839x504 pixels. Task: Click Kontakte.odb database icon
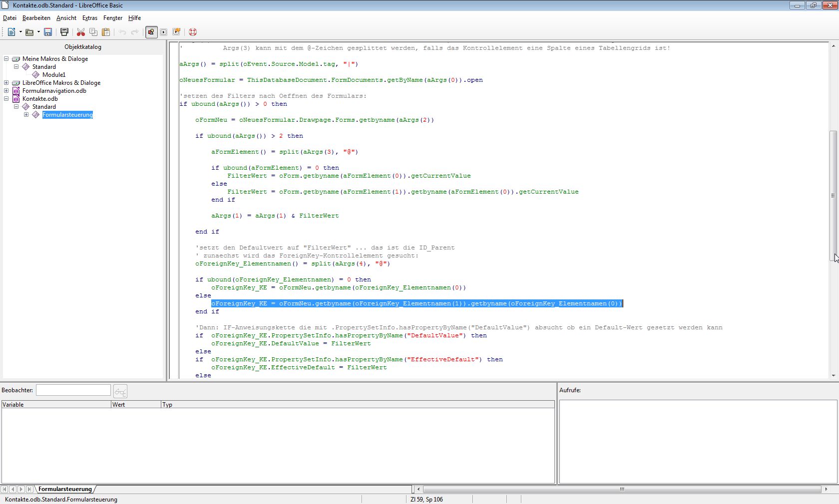[x=16, y=99]
